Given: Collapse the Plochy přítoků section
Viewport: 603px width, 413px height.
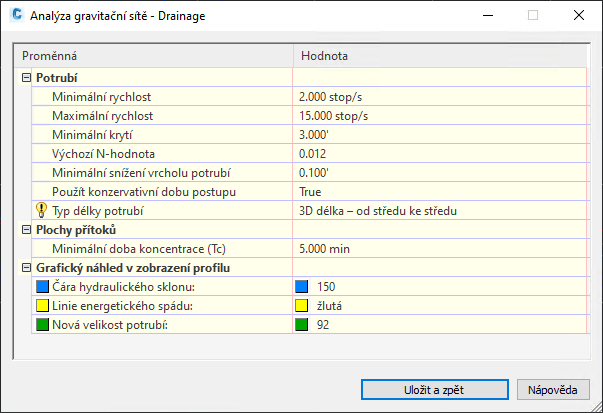Looking at the screenshot, I should (x=26, y=229).
